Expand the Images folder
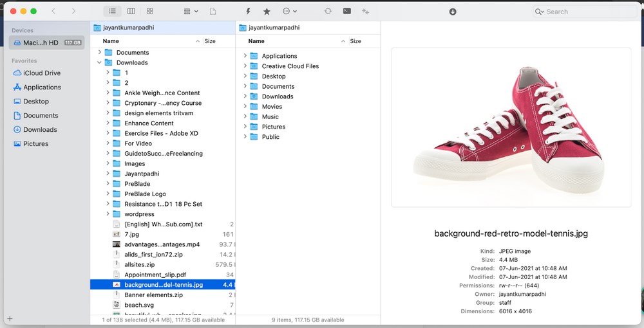 coord(108,163)
